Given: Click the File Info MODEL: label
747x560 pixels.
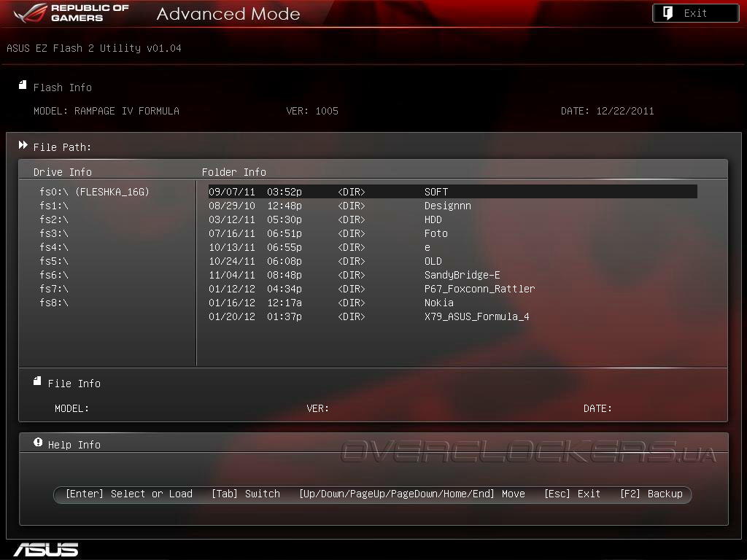Looking at the screenshot, I should coord(71,408).
